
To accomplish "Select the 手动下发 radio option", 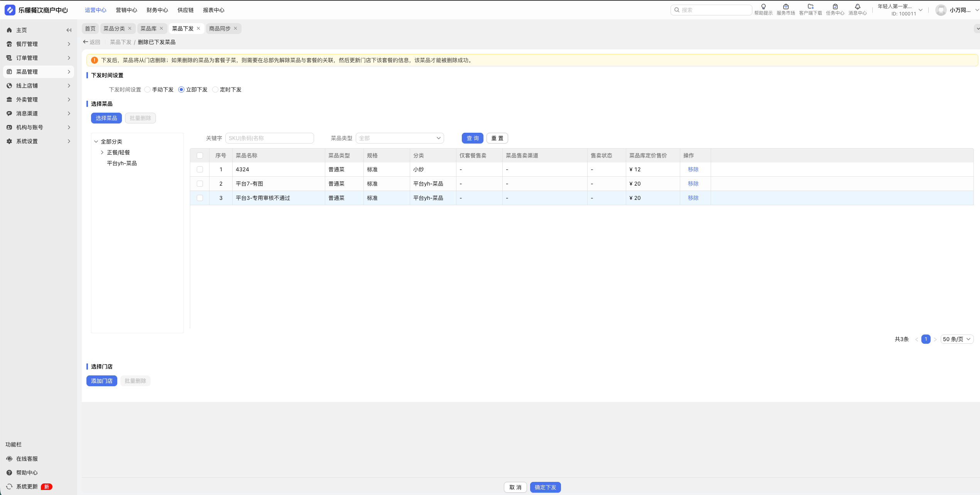I will [147, 90].
